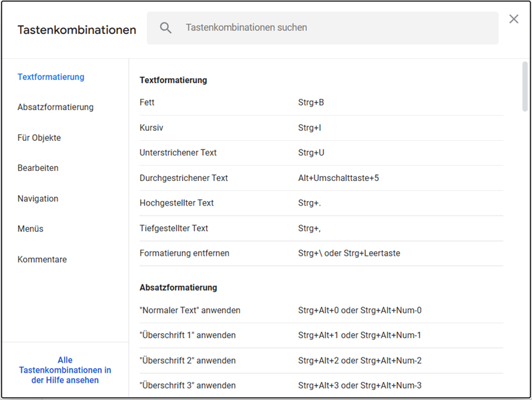Open Alle Tastenkombinationen in der Hilfe ansehen
This screenshot has height=400, width=532.
[x=65, y=370]
